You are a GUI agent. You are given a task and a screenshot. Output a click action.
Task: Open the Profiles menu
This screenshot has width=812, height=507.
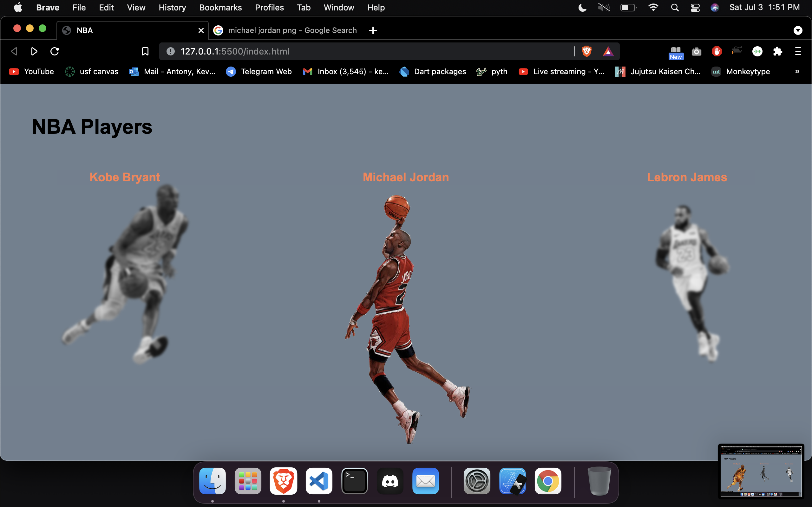click(x=269, y=7)
